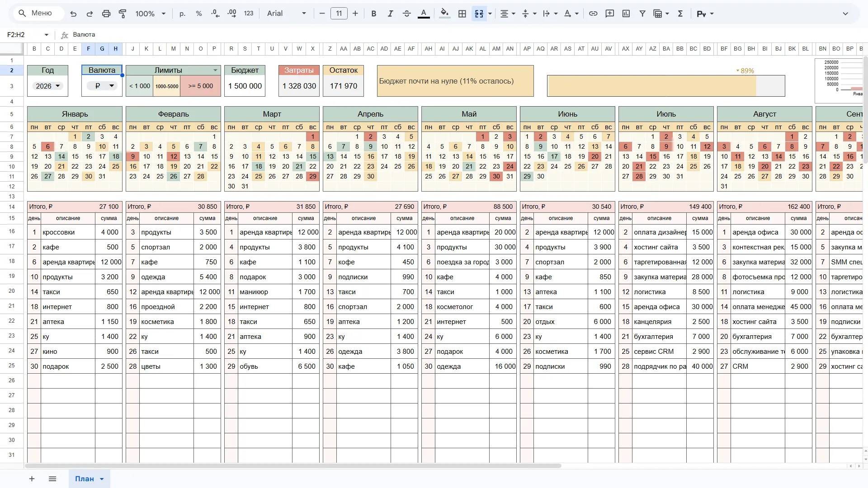Open the functions sigma icon
868x488 pixels.
coord(680,14)
